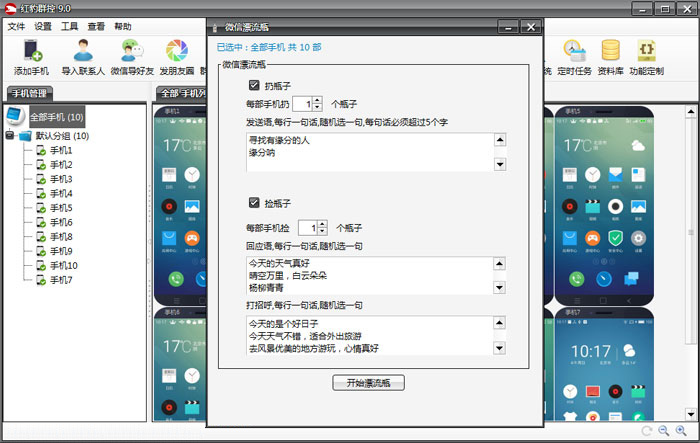Decrease the 每部手机捡 bottle count
Screen dimensions: 700x443
pos(323,231)
